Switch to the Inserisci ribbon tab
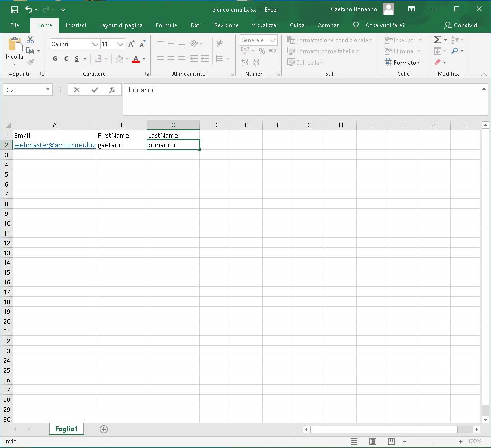 click(x=76, y=25)
